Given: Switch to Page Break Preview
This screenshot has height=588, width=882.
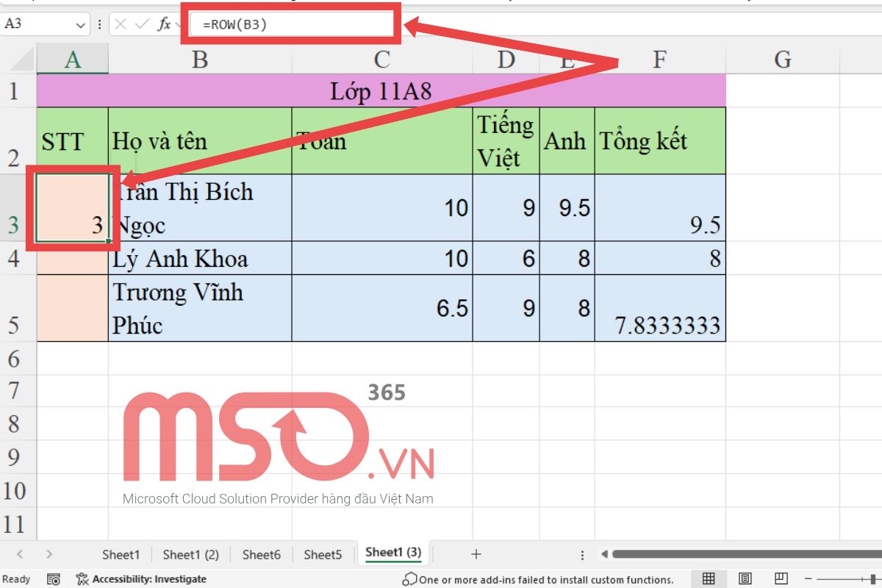Looking at the screenshot, I should [x=781, y=578].
